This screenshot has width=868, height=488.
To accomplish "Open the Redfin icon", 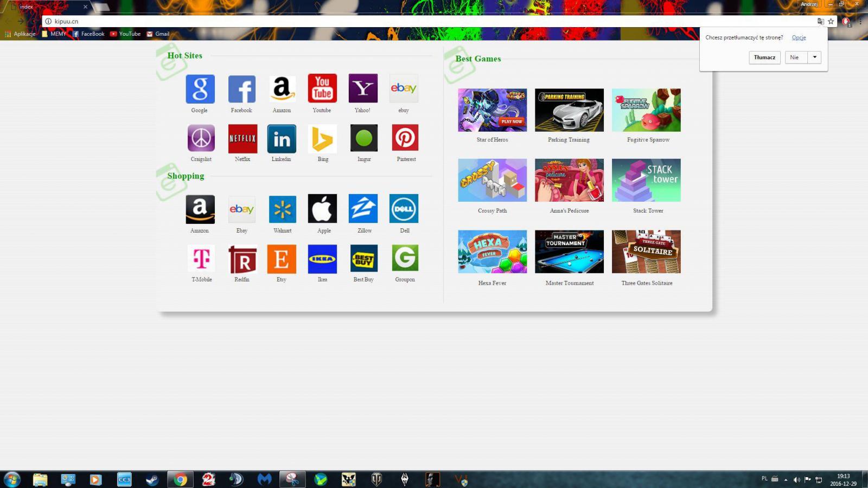I will 242,259.
